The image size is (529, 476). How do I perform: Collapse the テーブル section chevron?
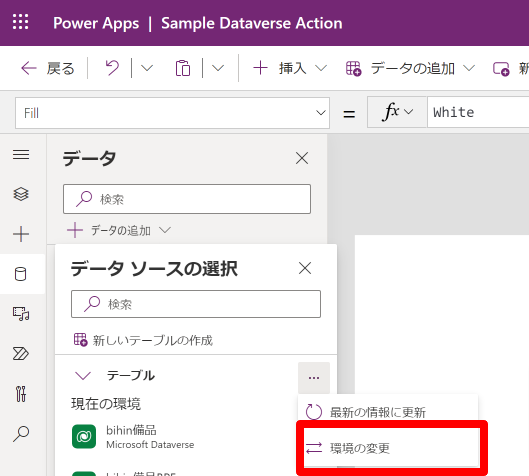point(83,375)
